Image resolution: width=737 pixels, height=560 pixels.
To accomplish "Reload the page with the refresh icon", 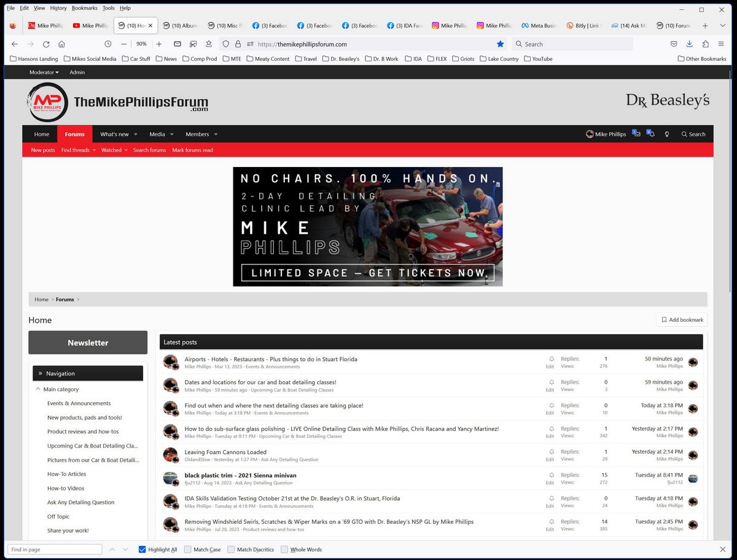I will point(46,44).
